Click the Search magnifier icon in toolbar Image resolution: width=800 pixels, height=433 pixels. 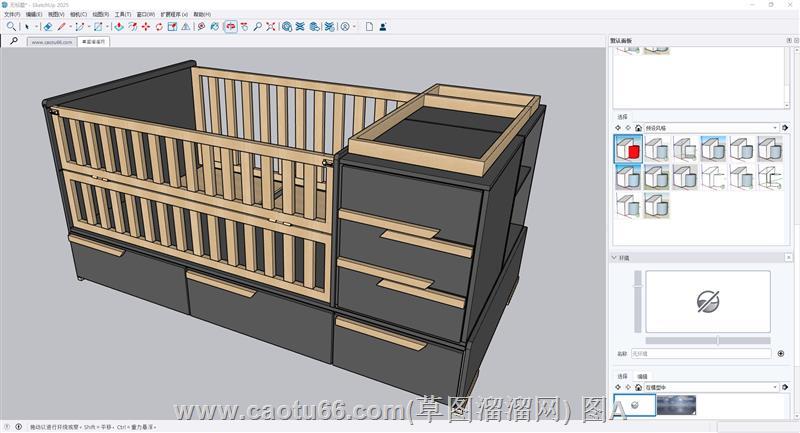coord(11,27)
